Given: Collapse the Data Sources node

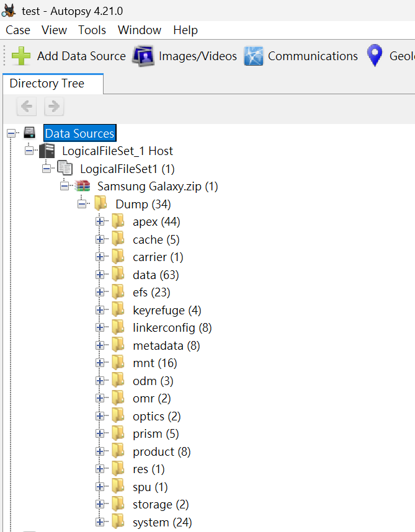Looking at the screenshot, I should (11, 133).
